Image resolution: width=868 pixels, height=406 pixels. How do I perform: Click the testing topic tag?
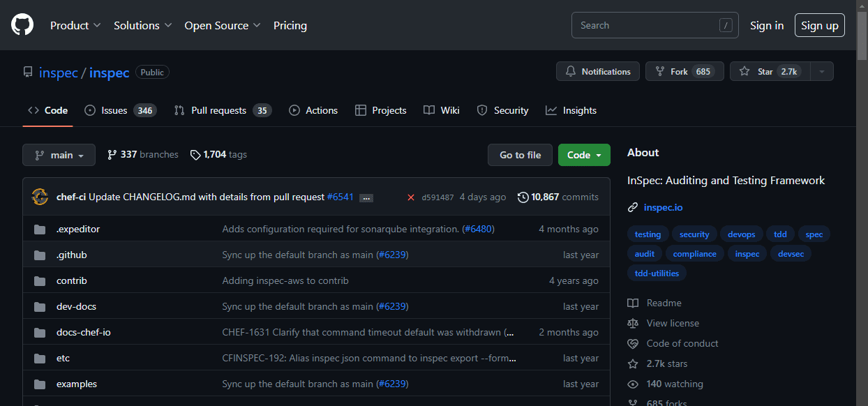648,234
